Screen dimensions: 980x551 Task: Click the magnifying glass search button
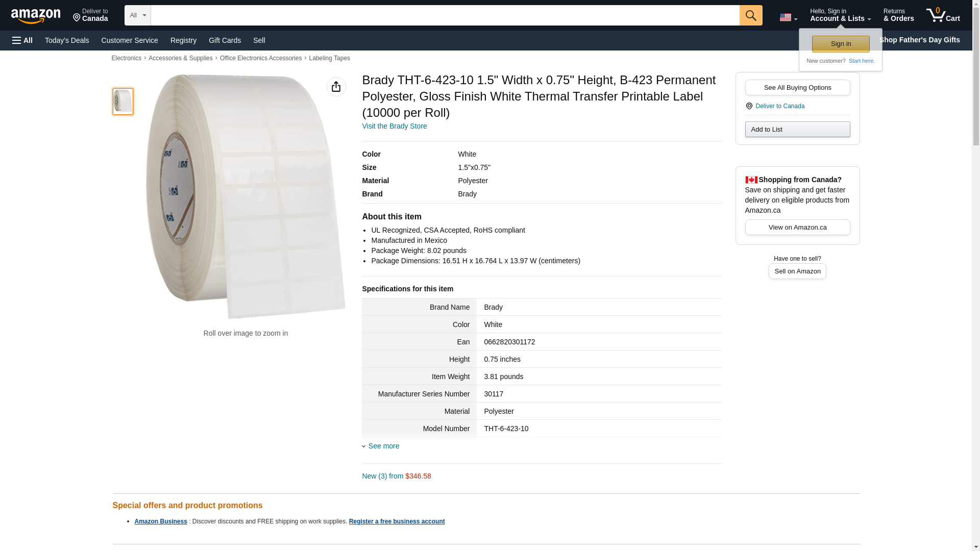(x=750, y=15)
